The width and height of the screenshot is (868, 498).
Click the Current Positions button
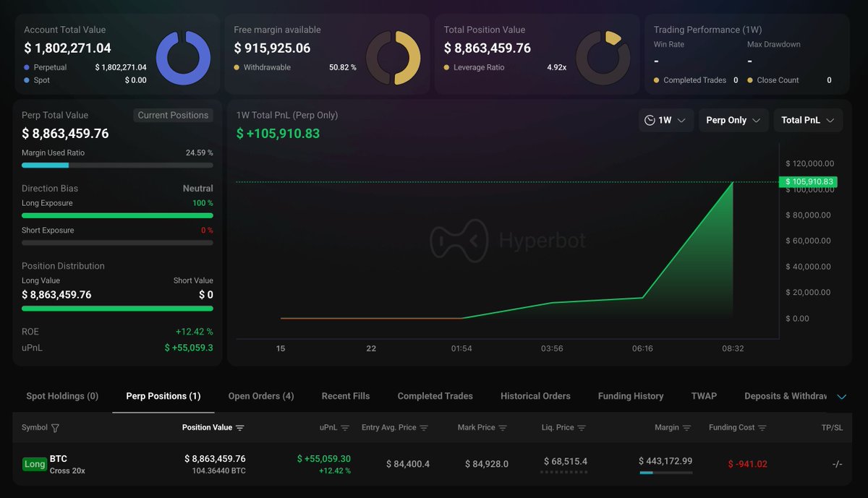[x=173, y=115]
